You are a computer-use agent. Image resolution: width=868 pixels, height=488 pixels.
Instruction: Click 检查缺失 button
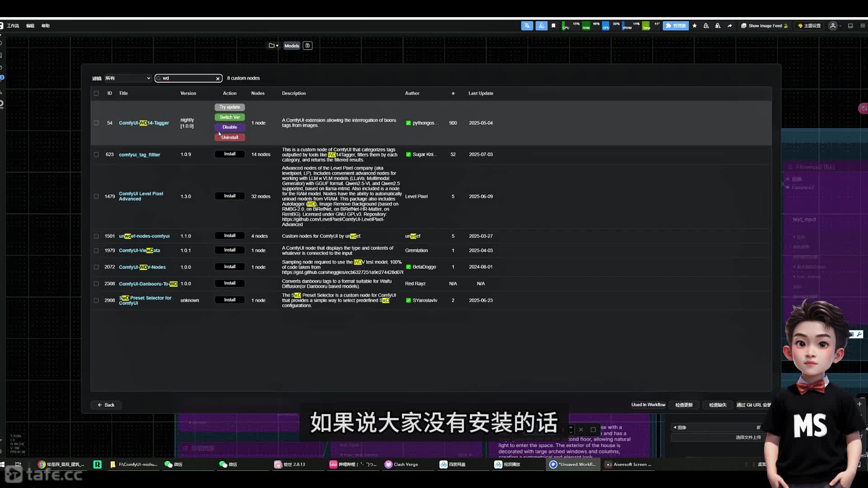pos(717,405)
